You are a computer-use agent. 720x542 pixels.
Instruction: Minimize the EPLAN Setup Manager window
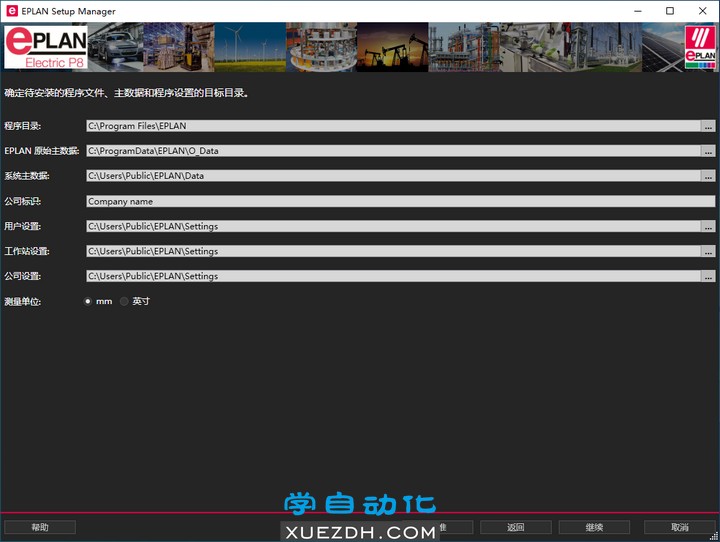(638, 11)
